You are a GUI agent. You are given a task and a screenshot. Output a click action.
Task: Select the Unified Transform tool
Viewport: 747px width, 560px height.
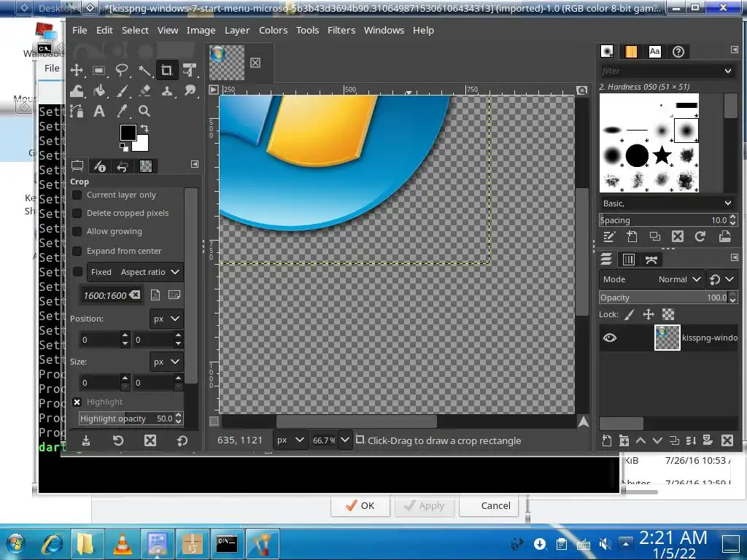tap(190, 71)
